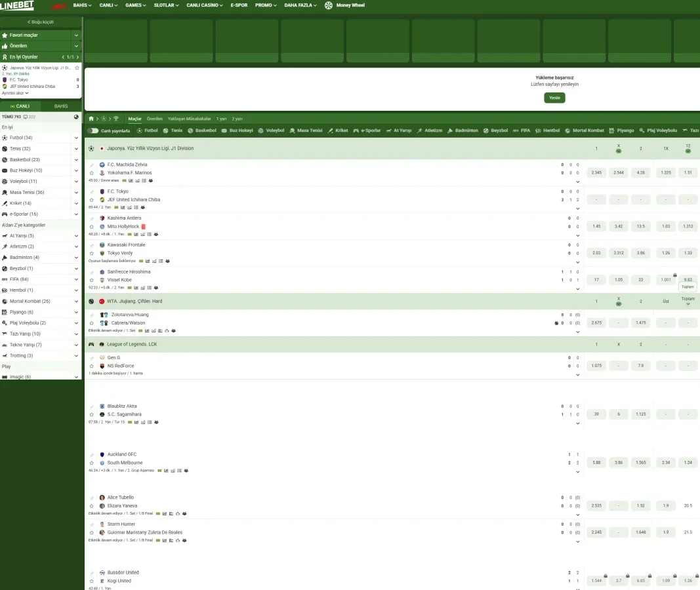Image resolution: width=700 pixels, height=590 pixels.
Task: Select Piyango sport filter
Action: tap(621, 130)
